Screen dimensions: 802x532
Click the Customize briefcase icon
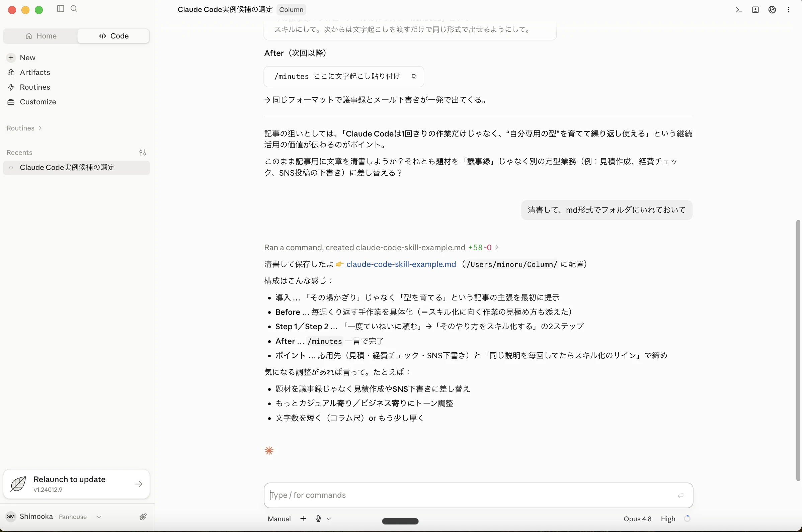coord(11,102)
